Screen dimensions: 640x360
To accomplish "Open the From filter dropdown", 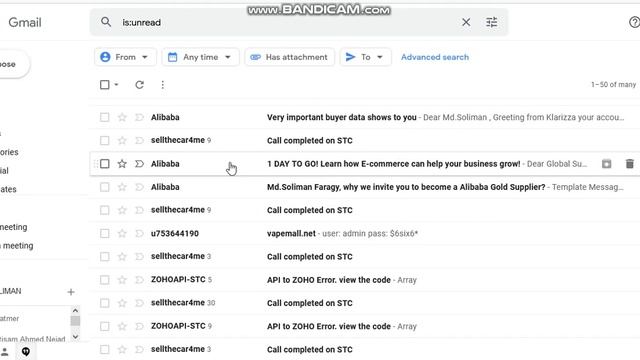I will [x=125, y=57].
